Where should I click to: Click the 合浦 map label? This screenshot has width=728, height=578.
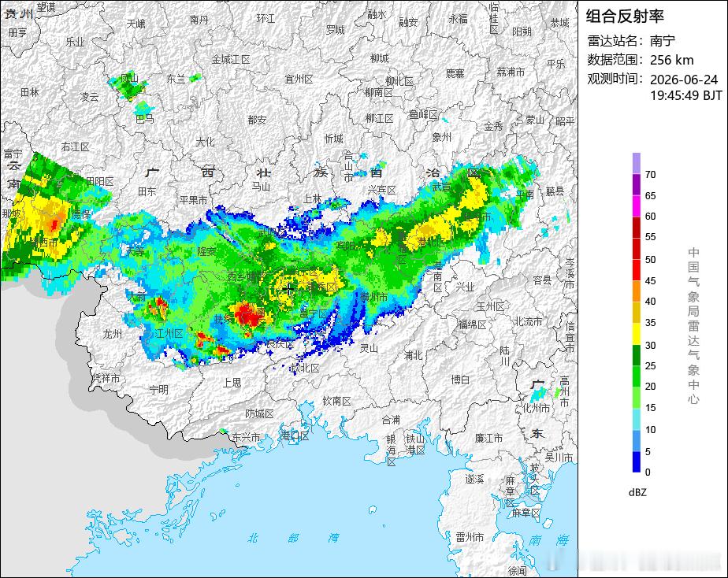[x=391, y=420]
